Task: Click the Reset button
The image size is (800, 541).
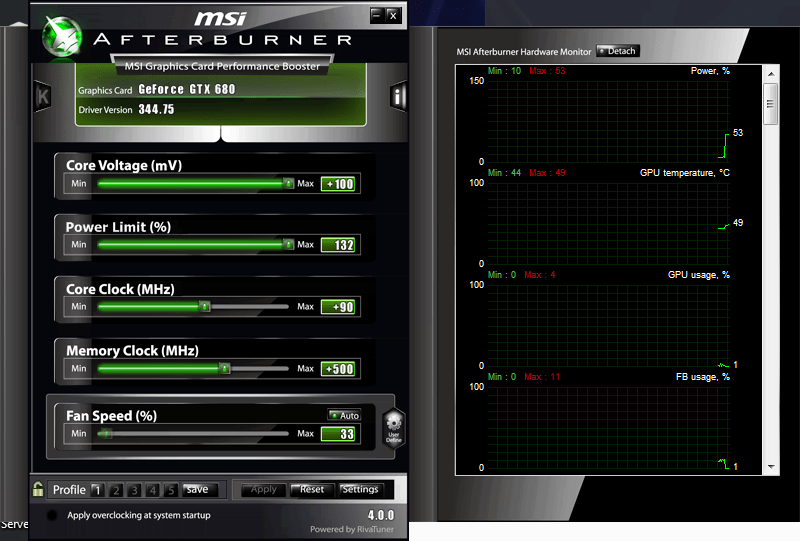Action: (x=312, y=489)
